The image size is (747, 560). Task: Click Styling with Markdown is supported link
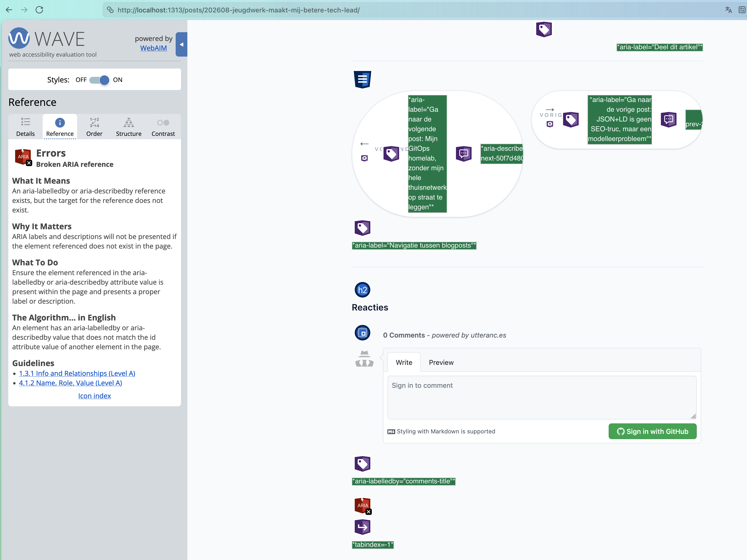point(441,431)
